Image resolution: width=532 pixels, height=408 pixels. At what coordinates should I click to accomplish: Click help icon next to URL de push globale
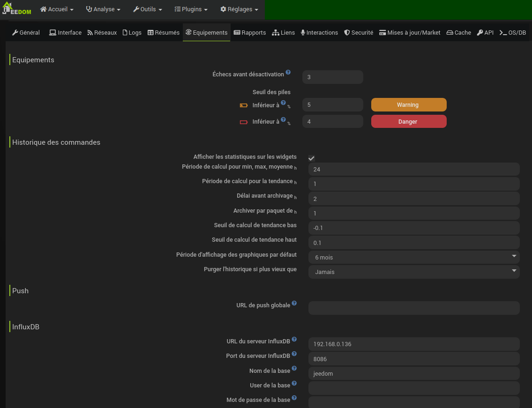click(x=294, y=304)
